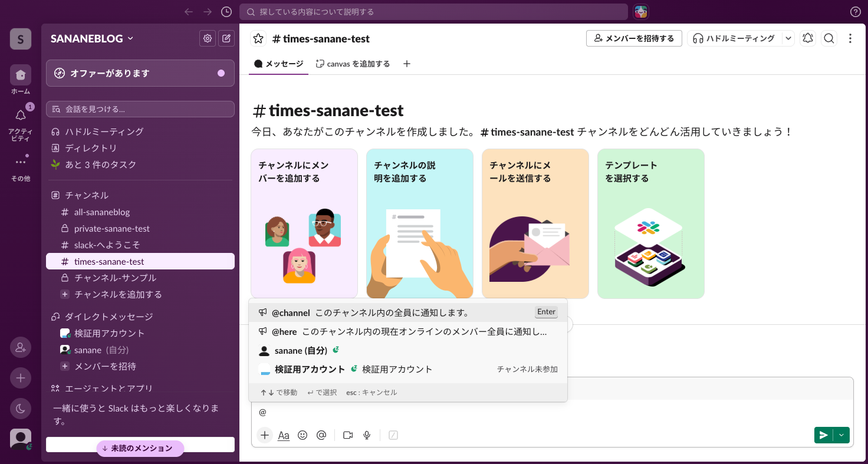Click 未読のメンション pill
Screen dimensions: 868x464
tap(140, 448)
